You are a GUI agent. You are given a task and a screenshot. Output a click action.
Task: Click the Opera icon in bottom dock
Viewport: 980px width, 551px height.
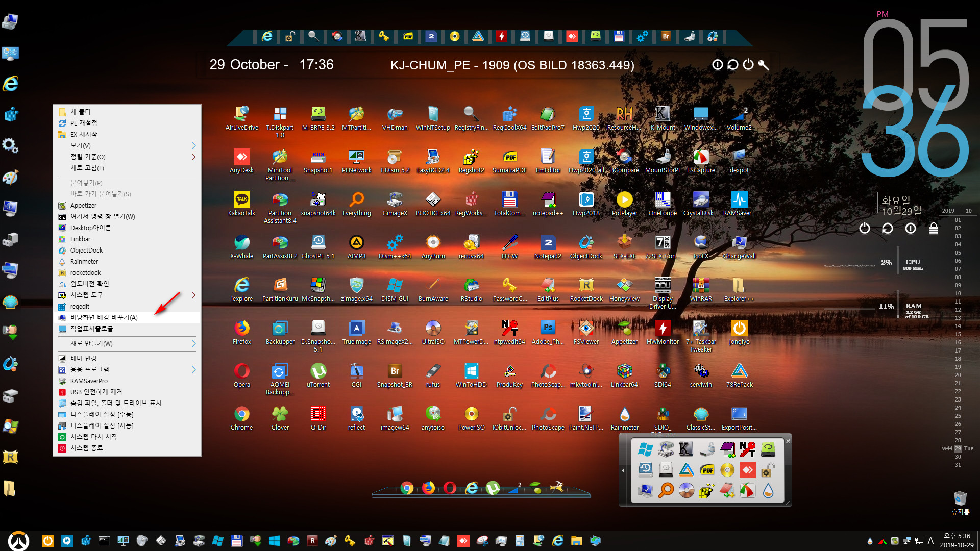pyautogui.click(x=450, y=488)
